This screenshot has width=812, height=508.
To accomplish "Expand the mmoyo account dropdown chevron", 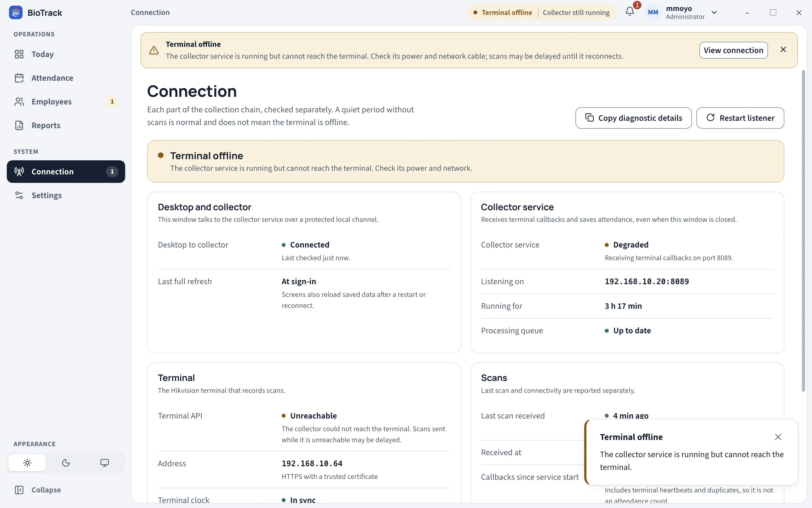I will pyautogui.click(x=714, y=12).
